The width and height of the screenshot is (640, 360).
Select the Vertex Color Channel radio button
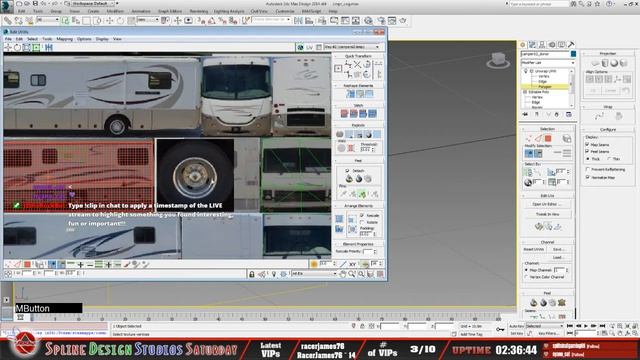526,277
